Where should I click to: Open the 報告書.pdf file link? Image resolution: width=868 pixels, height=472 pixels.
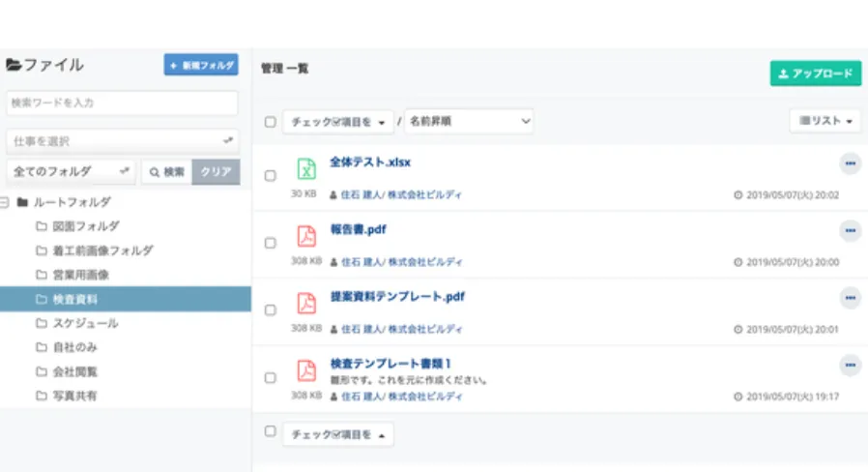(x=359, y=229)
